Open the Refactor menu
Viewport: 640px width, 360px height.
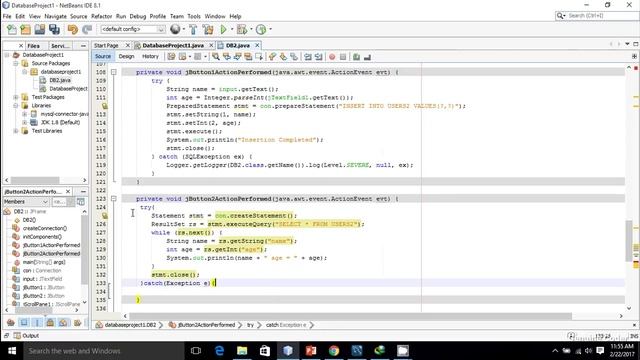[101, 16]
